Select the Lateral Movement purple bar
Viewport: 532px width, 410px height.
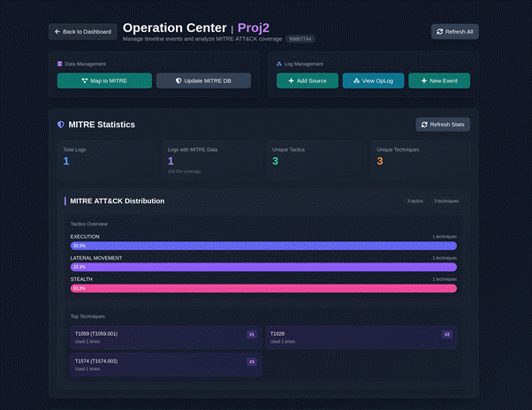point(263,267)
